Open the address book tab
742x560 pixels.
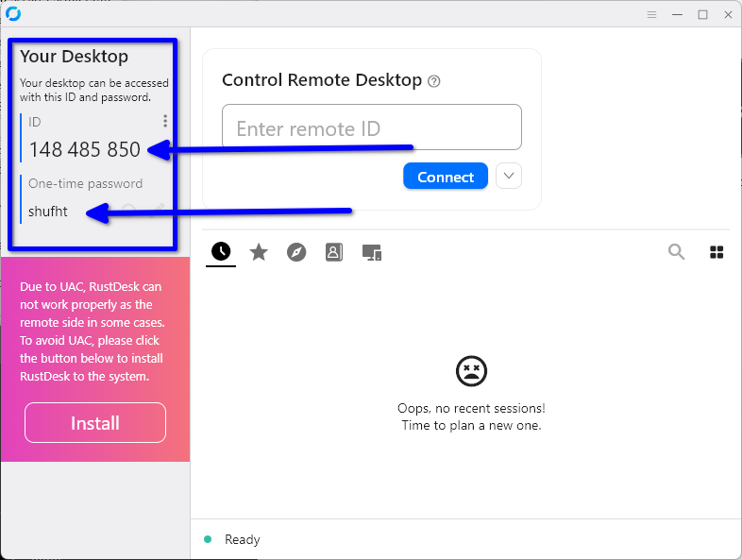coord(334,252)
